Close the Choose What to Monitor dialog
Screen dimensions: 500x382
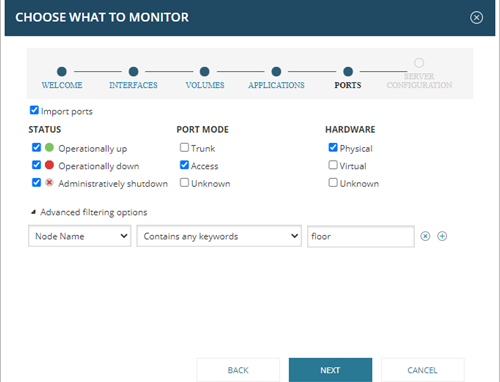coord(476,17)
